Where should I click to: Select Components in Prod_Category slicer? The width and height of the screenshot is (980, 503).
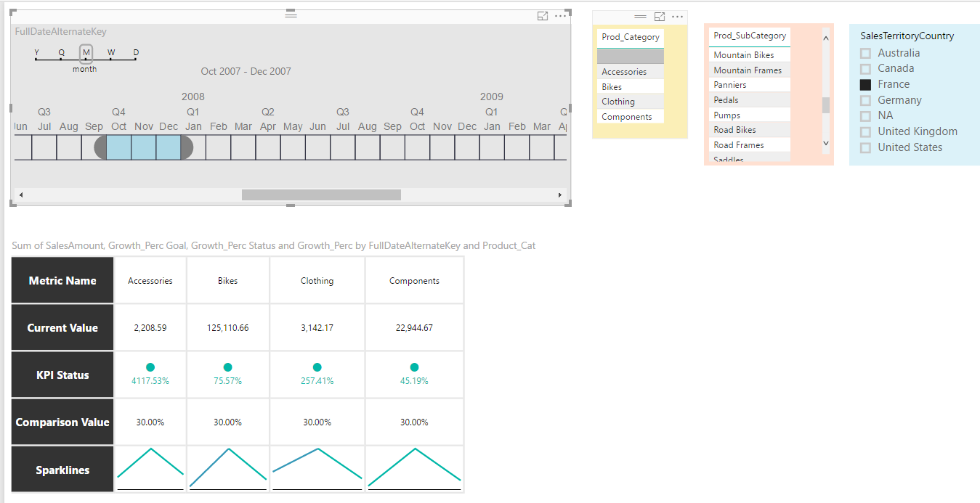631,117
